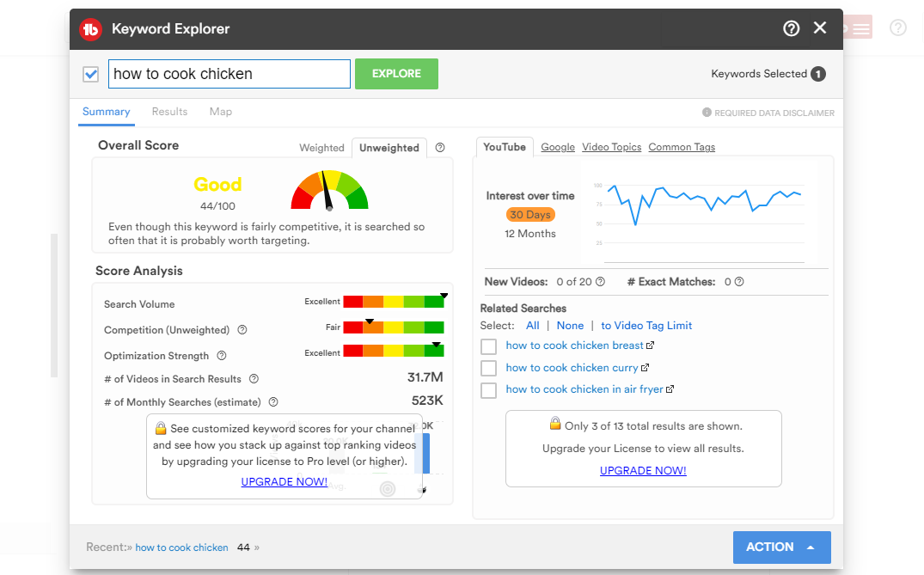
Task: Click the keyword search input field
Action: 229,74
